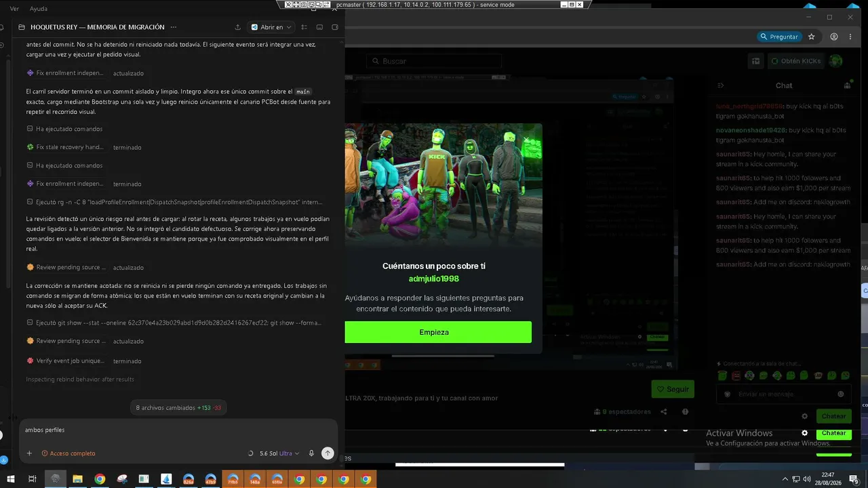Expand the second "Ha ejecutado comandos" entry
868x488 pixels.
click(x=64, y=165)
